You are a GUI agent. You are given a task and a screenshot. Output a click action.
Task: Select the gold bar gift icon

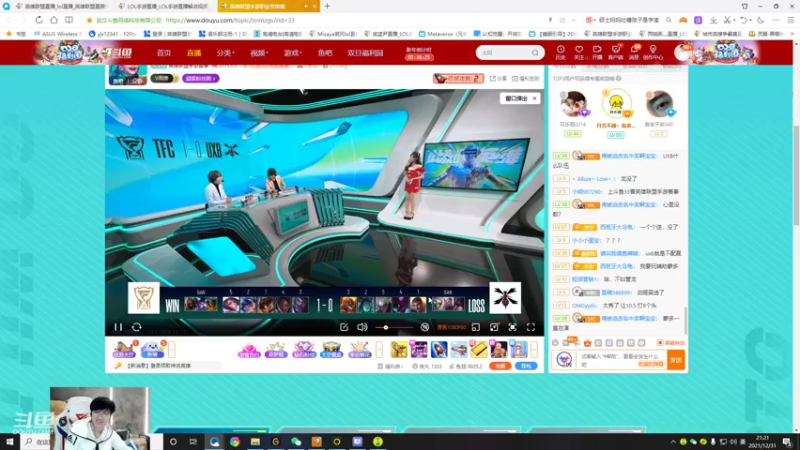[479, 349]
